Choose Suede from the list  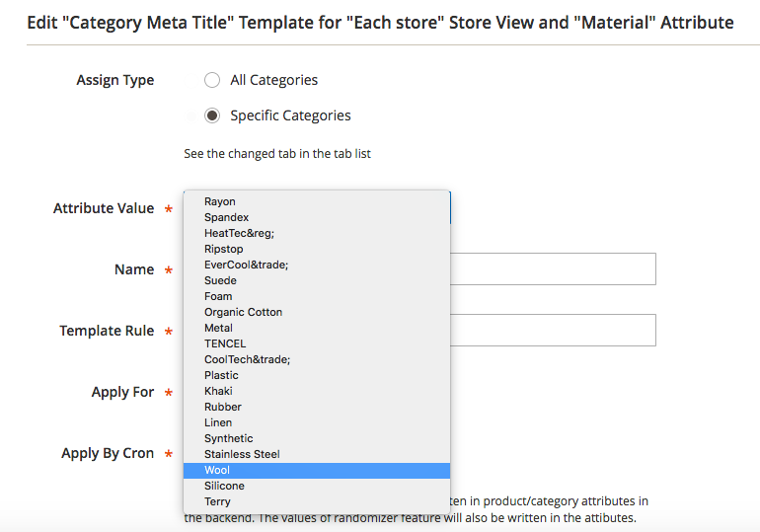tap(220, 280)
